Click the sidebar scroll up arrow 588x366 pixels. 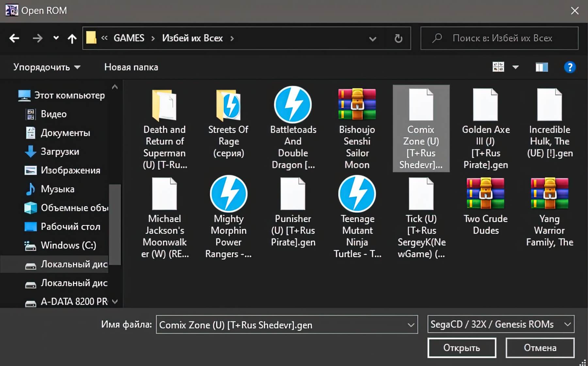[x=115, y=87]
